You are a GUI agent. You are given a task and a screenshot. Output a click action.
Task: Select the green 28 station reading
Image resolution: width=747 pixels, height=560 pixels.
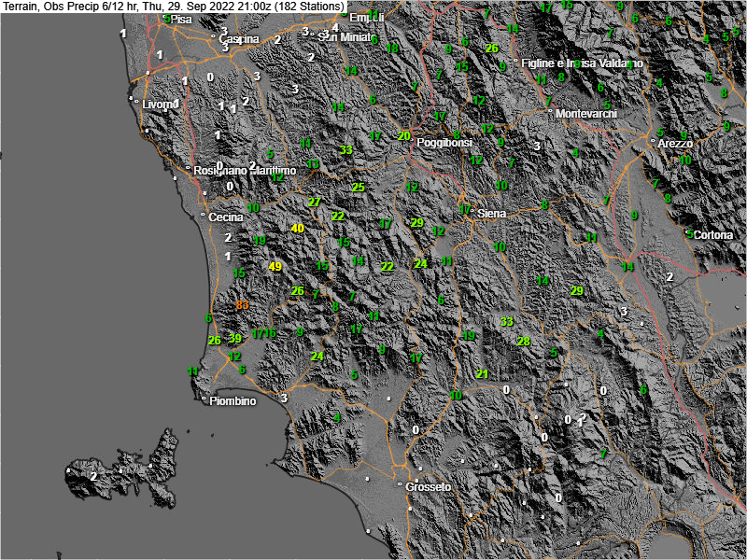point(524,342)
